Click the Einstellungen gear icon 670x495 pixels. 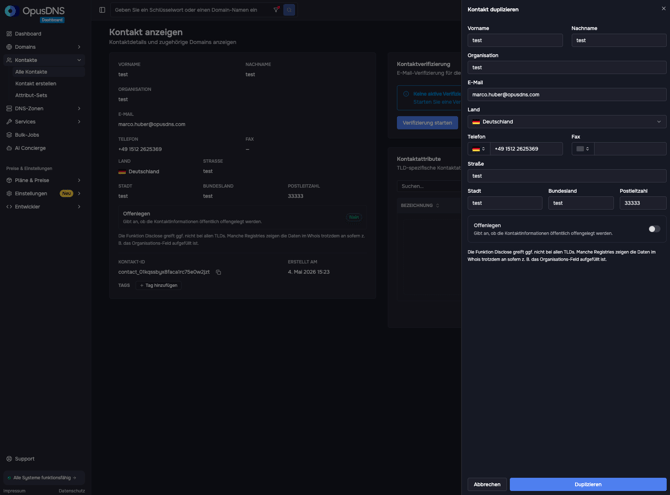[9, 194]
